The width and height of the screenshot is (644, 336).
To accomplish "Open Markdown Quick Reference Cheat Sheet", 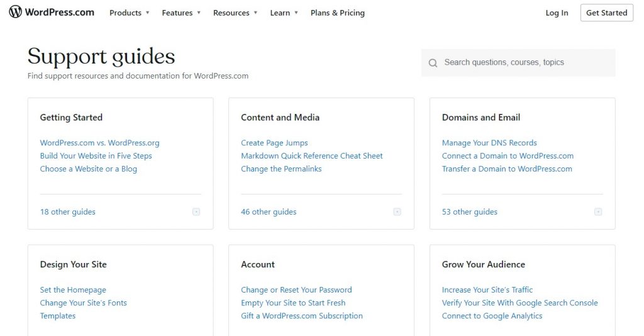I will point(311,156).
